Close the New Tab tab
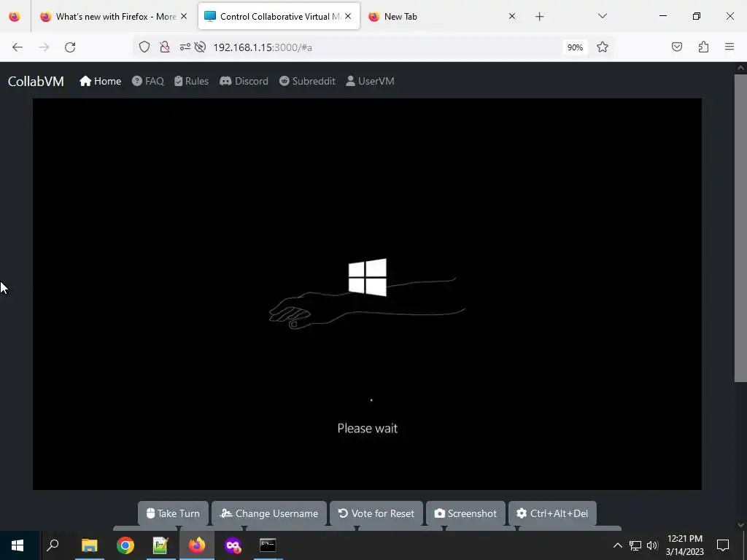Screen dimensions: 747x560 (x=511, y=16)
